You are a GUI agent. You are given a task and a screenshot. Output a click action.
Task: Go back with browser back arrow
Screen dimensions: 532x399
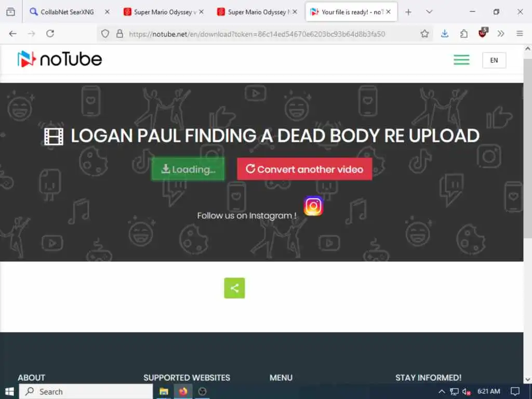click(x=12, y=34)
